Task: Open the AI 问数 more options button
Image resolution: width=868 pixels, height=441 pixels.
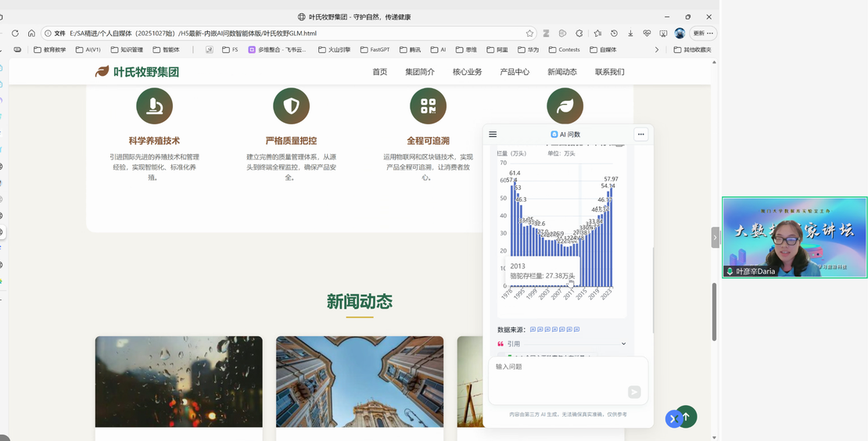Action: coord(640,134)
